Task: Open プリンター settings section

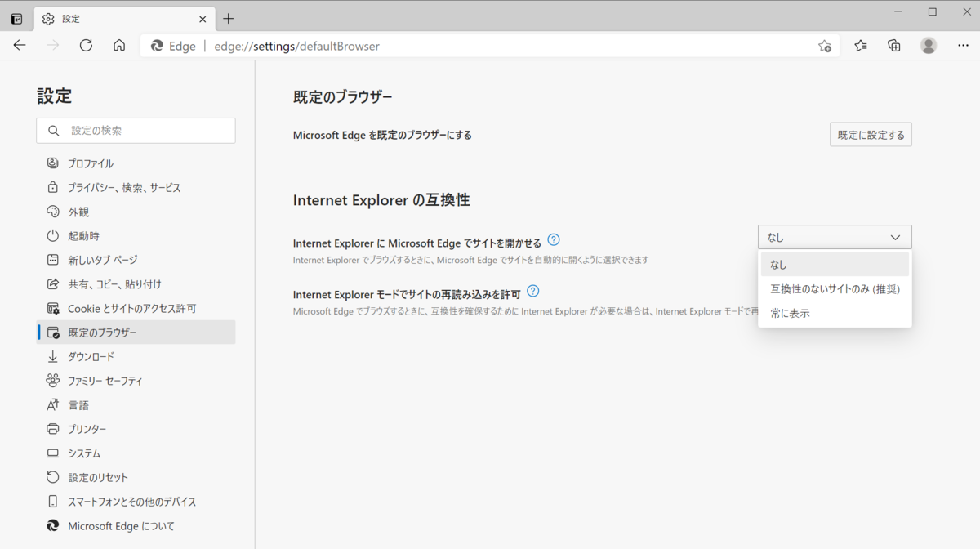Action: (136, 429)
